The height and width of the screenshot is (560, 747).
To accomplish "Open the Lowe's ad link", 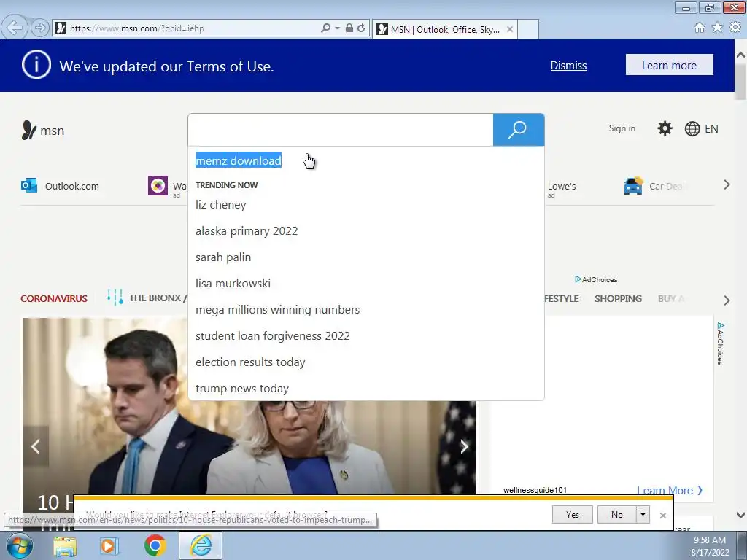I will tap(562, 186).
